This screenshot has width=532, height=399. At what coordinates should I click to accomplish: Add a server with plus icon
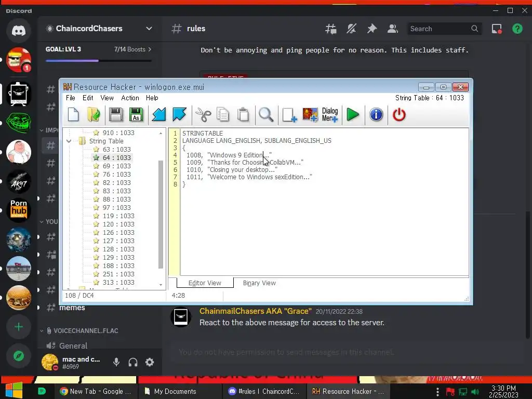point(19,327)
